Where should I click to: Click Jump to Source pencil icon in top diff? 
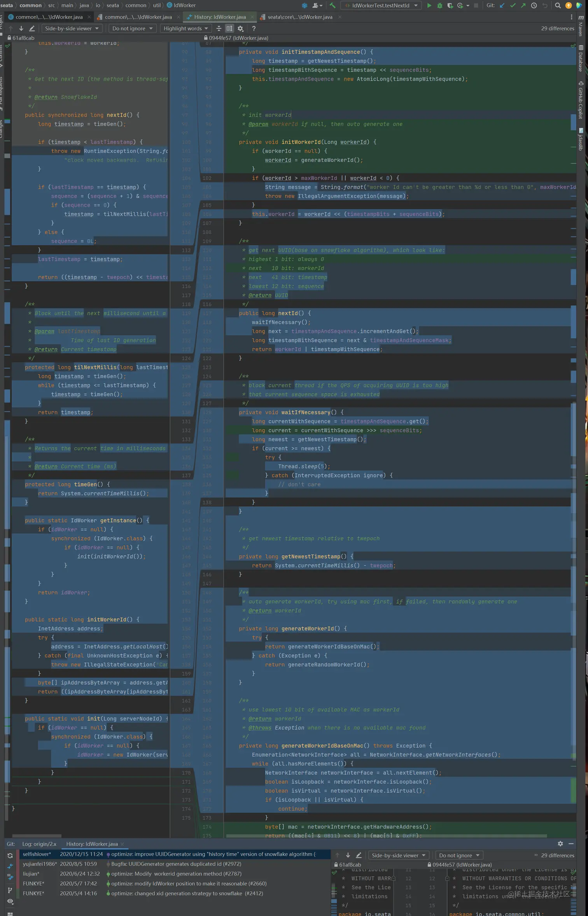tap(32, 28)
